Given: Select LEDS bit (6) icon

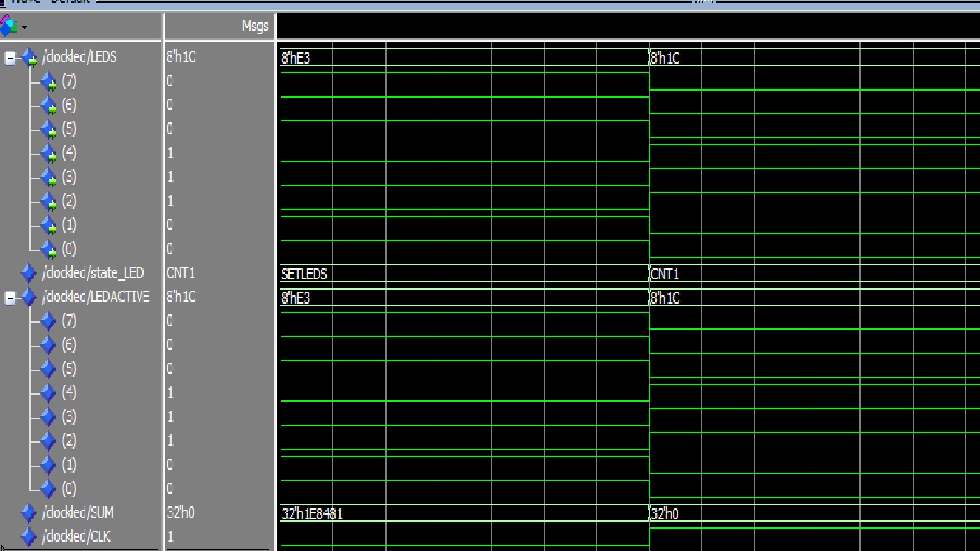Looking at the screenshot, I should pyautogui.click(x=48, y=105).
